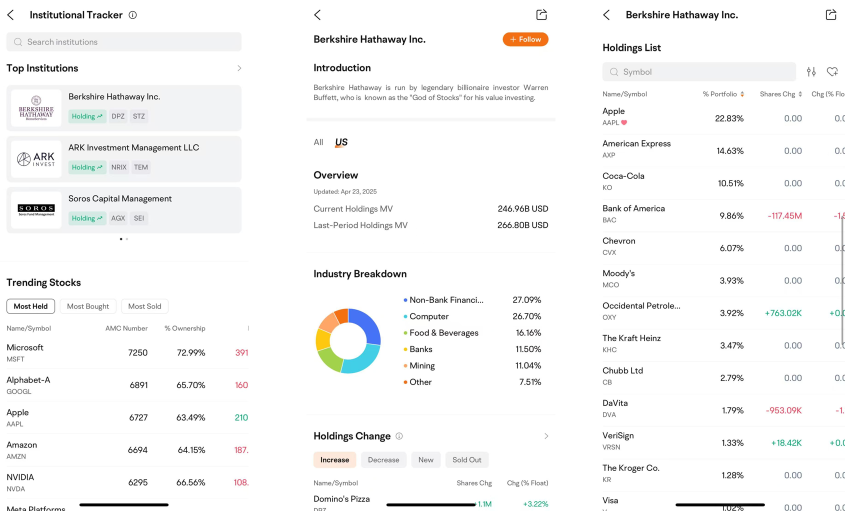Tap SEI ticker tag
Image resolution: width=850 pixels, height=511 pixels.
point(139,218)
